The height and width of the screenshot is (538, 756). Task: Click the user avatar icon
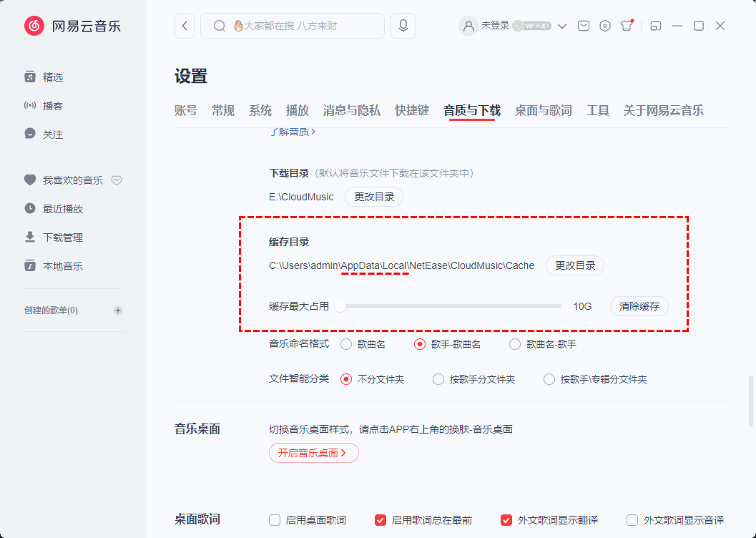pyautogui.click(x=468, y=26)
